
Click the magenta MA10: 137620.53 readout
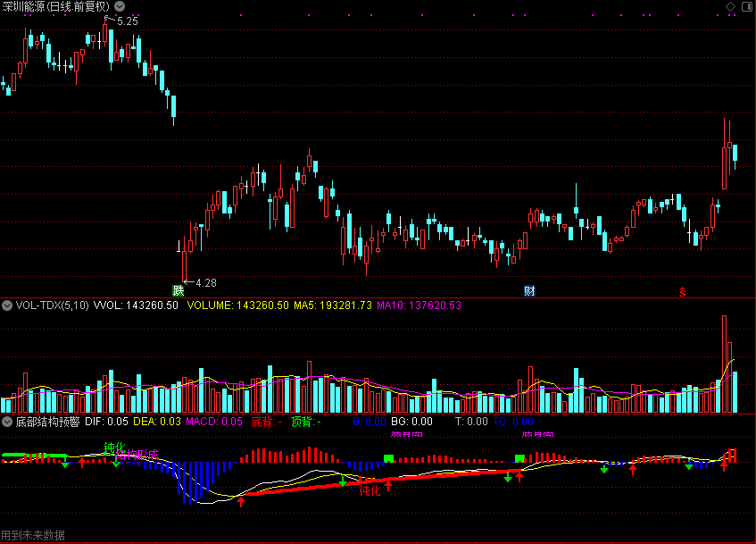tap(419, 305)
